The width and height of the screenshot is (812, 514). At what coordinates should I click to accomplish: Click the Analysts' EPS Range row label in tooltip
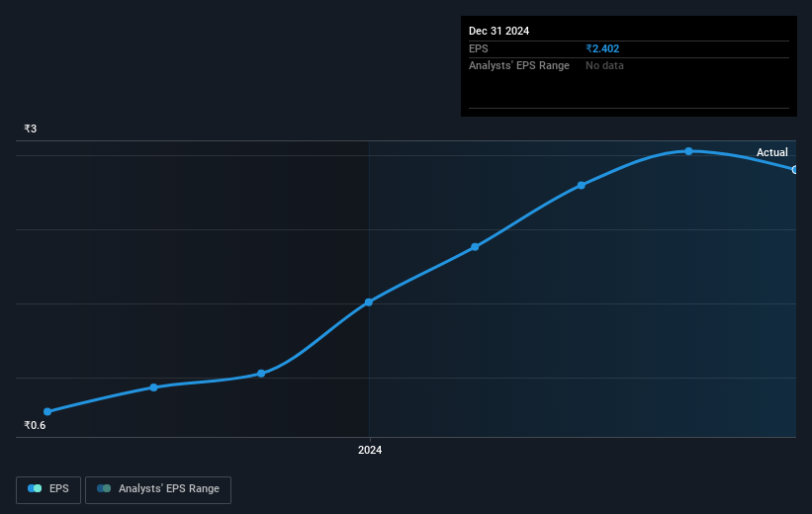pyautogui.click(x=519, y=66)
